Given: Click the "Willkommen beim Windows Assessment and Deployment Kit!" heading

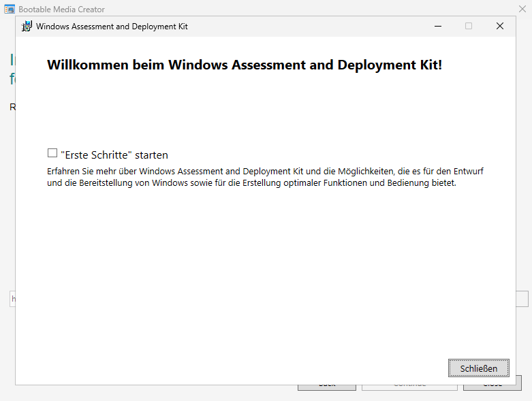Looking at the screenshot, I should (245, 65).
